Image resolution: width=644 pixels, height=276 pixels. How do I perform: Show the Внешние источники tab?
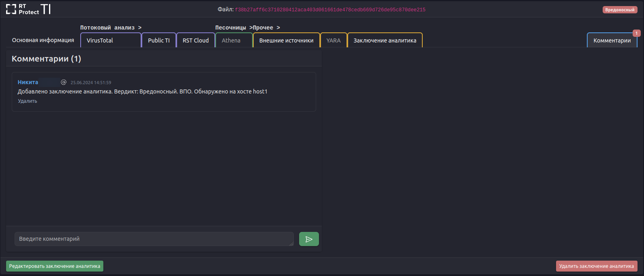pos(286,40)
